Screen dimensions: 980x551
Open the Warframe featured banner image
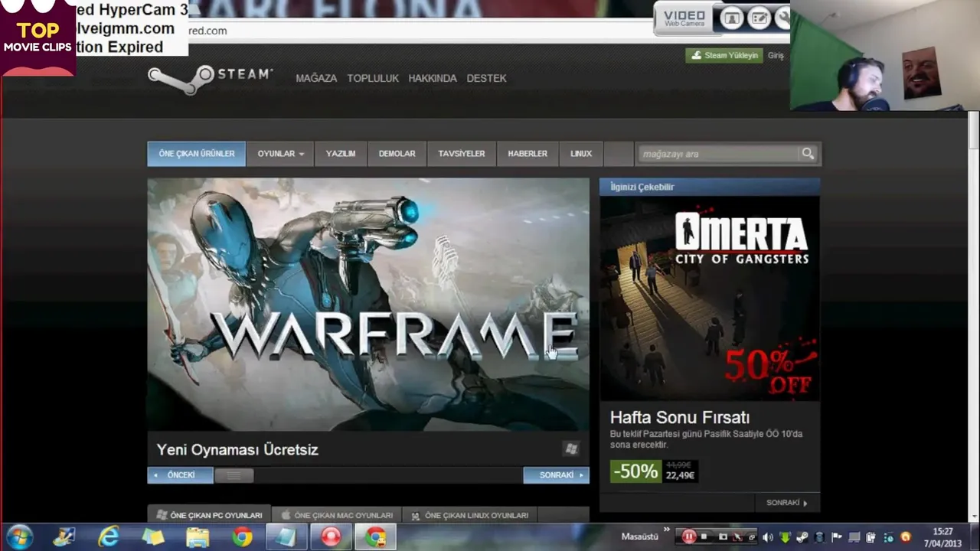coord(368,305)
